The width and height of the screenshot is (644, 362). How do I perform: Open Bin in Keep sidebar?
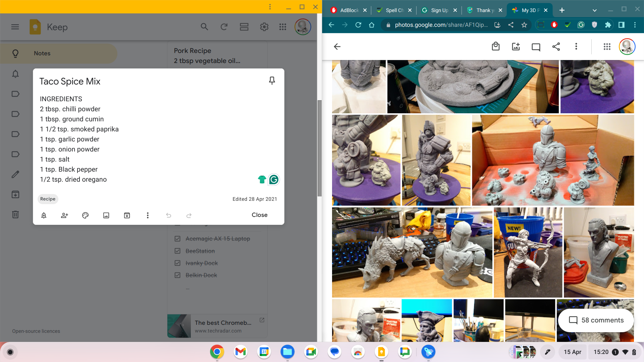(x=15, y=215)
